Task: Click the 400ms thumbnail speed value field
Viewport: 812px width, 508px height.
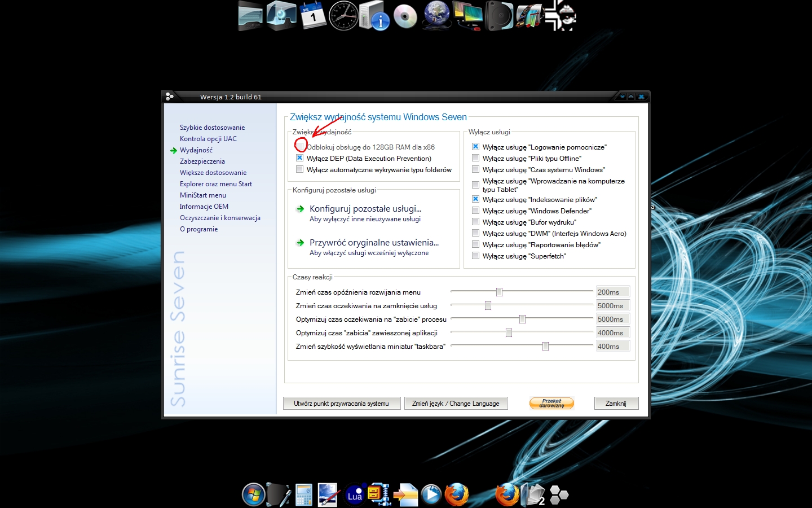Action: click(613, 346)
